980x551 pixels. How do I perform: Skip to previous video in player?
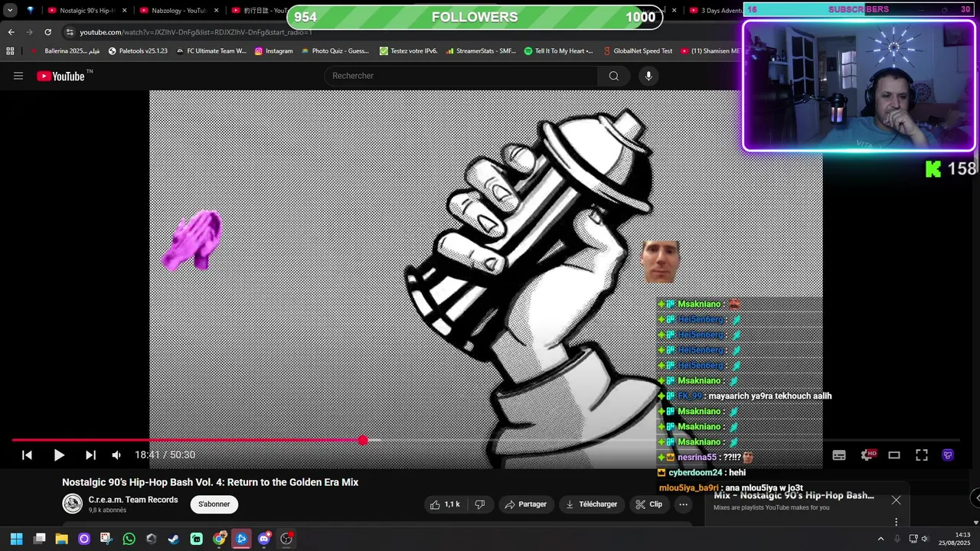click(27, 455)
